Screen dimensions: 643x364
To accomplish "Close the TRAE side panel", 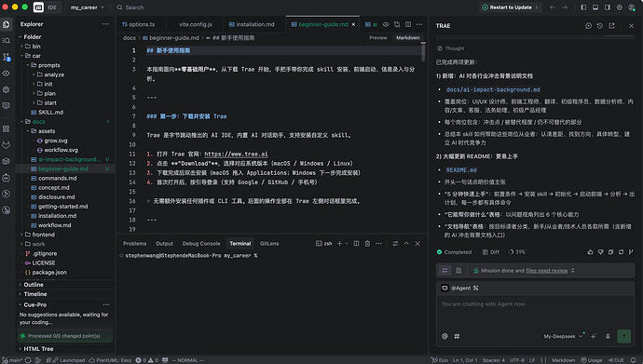I will [x=632, y=26].
